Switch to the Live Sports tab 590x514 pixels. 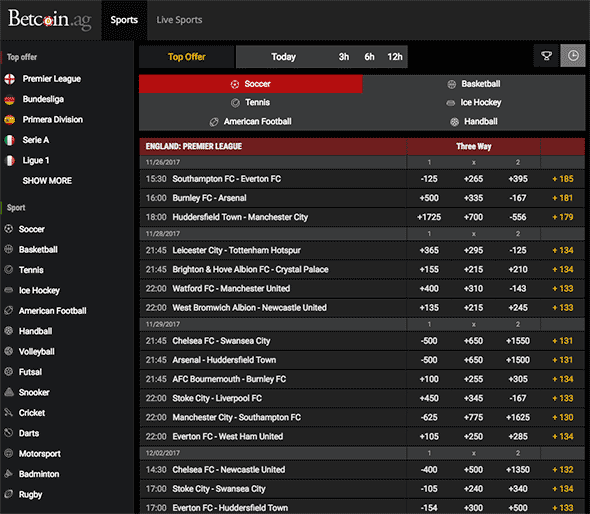click(x=179, y=20)
